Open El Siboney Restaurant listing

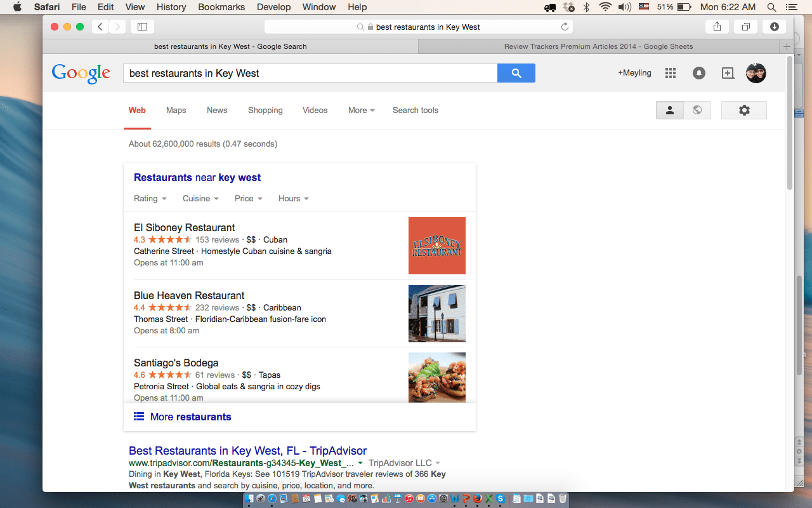click(x=185, y=227)
